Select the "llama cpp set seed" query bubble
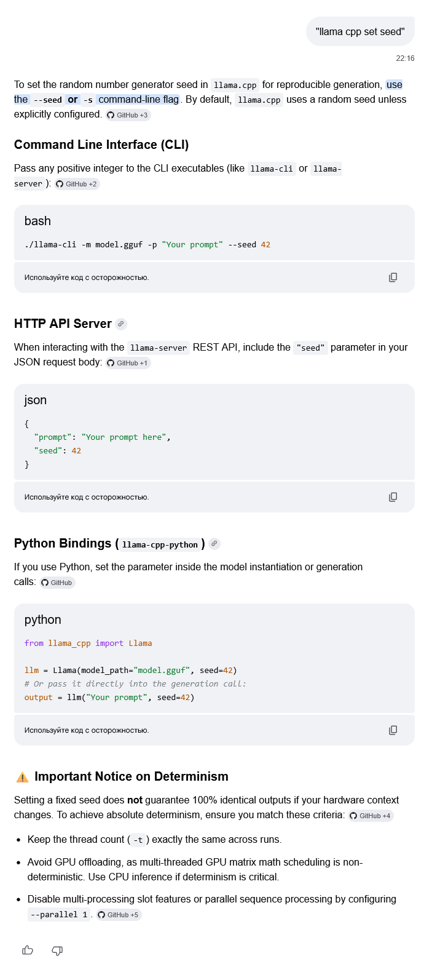The image size is (432, 980). (360, 31)
